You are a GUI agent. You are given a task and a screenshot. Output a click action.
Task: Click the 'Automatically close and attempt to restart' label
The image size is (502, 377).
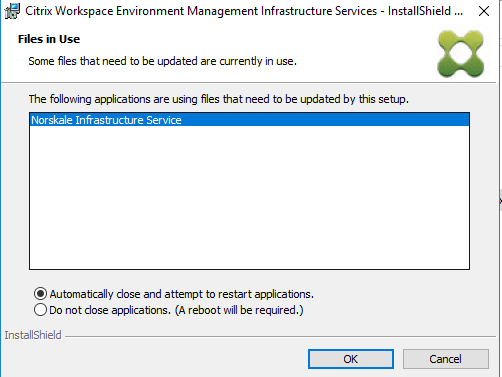click(182, 294)
